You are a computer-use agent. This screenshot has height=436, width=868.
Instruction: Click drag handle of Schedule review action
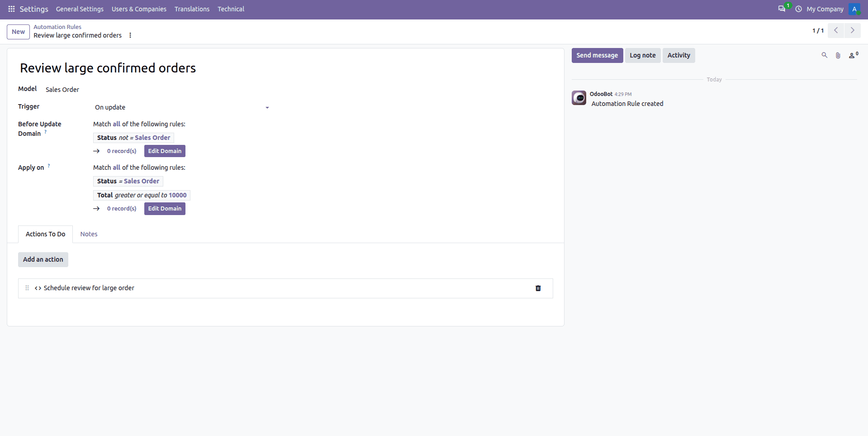(x=27, y=288)
